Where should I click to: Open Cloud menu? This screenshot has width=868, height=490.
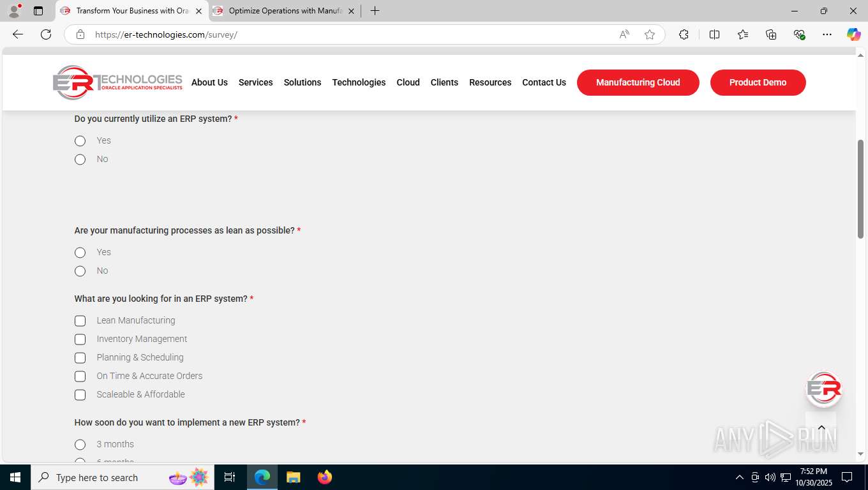point(408,82)
